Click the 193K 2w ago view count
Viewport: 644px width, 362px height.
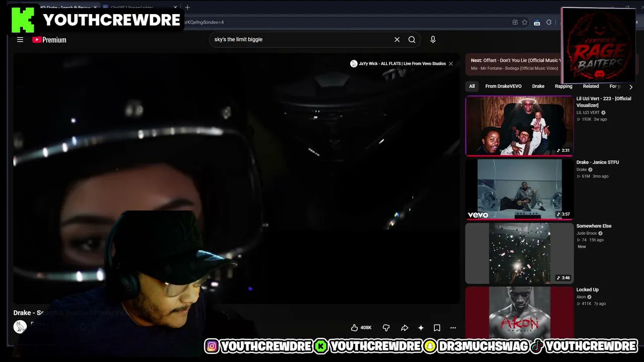coord(592,120)
